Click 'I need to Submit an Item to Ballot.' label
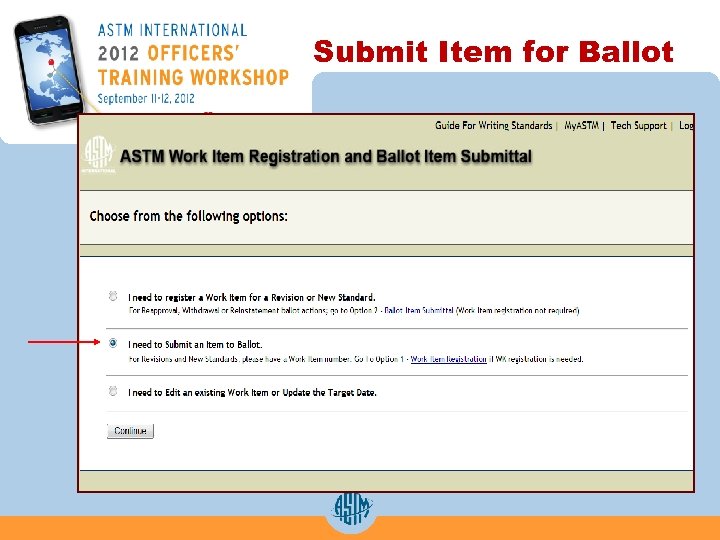The height and width of the screenshot is (540, 720). [195, 344]
